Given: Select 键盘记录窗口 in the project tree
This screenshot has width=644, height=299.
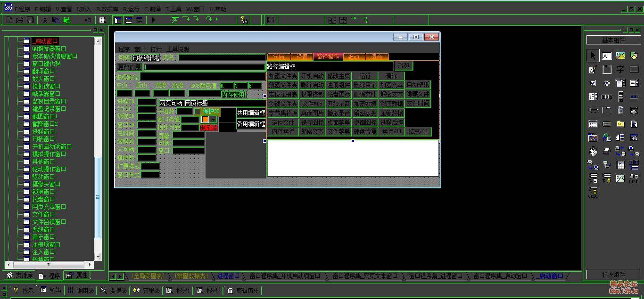Looking at the screenshot, I should tap(49, 109).
